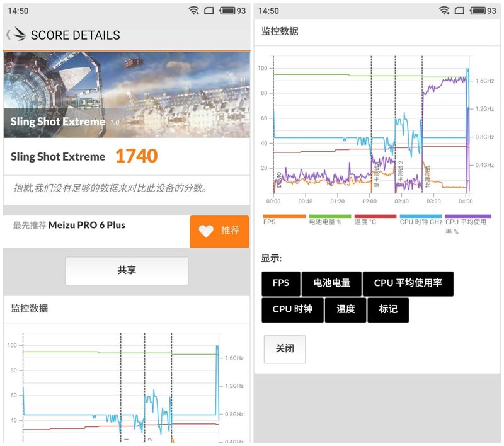
Task: Toggle the CPU 时钟 chart series
Action: click(292, 309)
